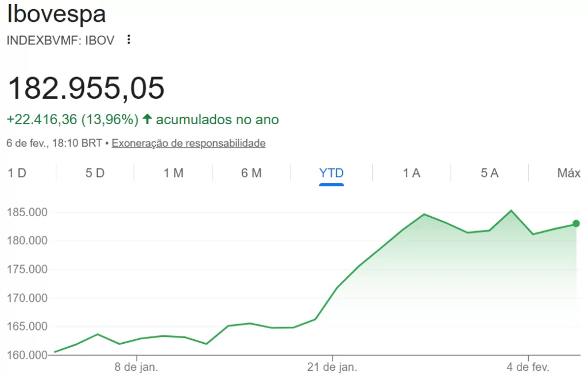The image size is (588, 376).
Task: Select the 5 D range tab
Action: (95, 173)
